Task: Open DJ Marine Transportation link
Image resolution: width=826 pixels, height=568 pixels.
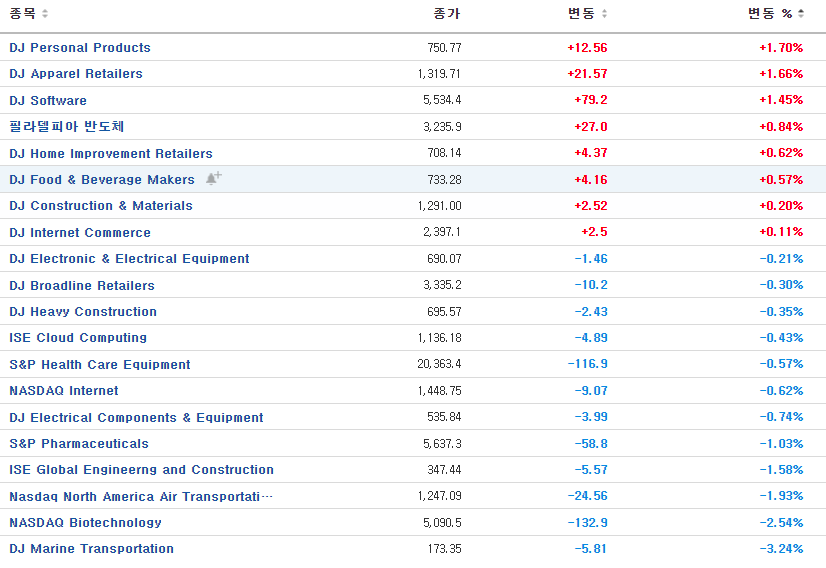Action: (92, 549)
